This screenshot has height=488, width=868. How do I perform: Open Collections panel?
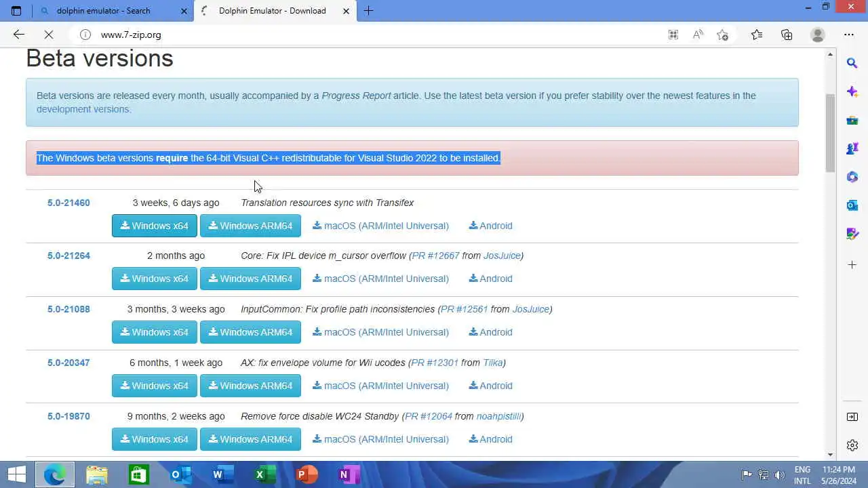(x=787, y=35)
